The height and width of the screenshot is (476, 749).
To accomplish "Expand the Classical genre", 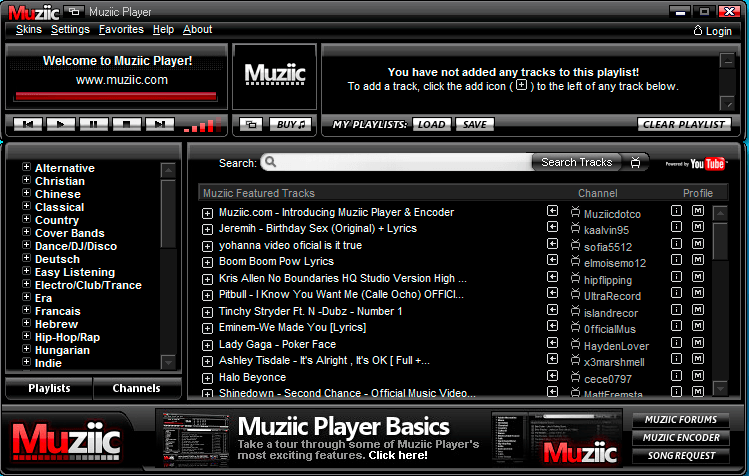I will (x=26, y=206).
